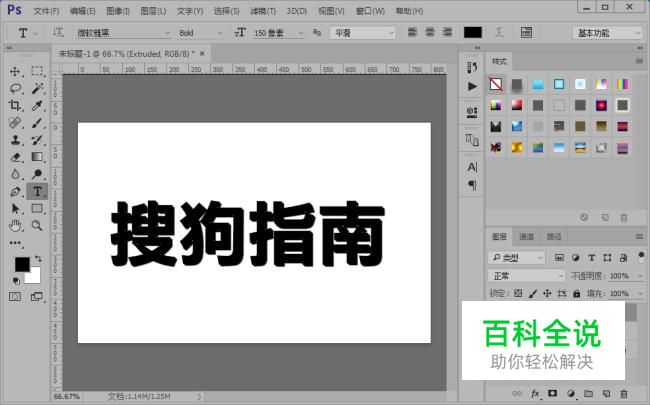
Task: Apply the no-style default swatch
Action: (496, 84)
